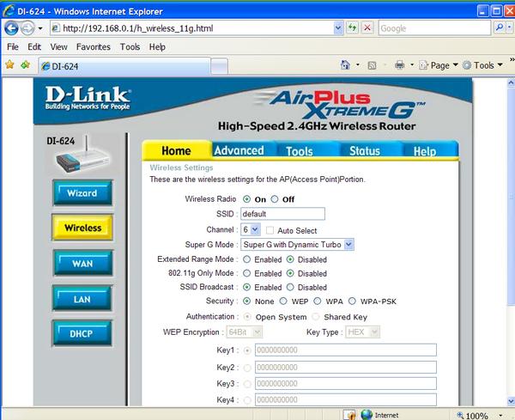Click the Print icon in command bar
Screen dimensions: 515x420
point(399,65)
